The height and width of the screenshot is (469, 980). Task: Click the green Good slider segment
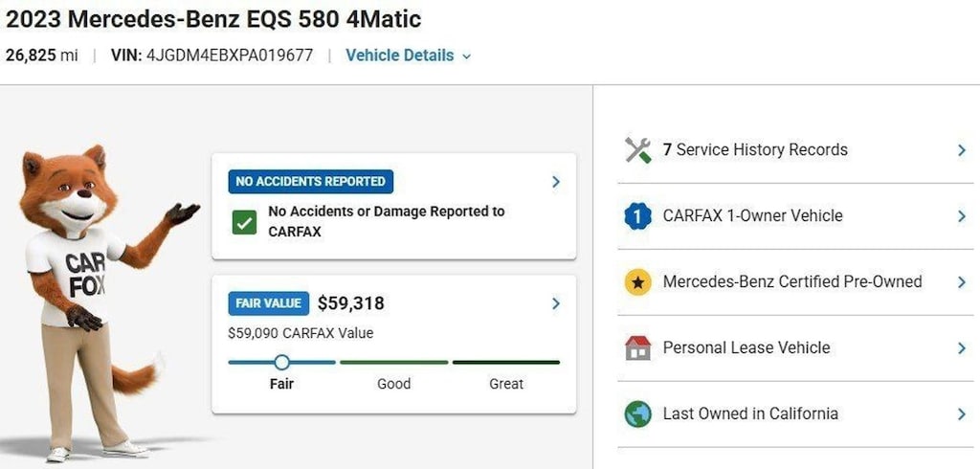(393, 362)
